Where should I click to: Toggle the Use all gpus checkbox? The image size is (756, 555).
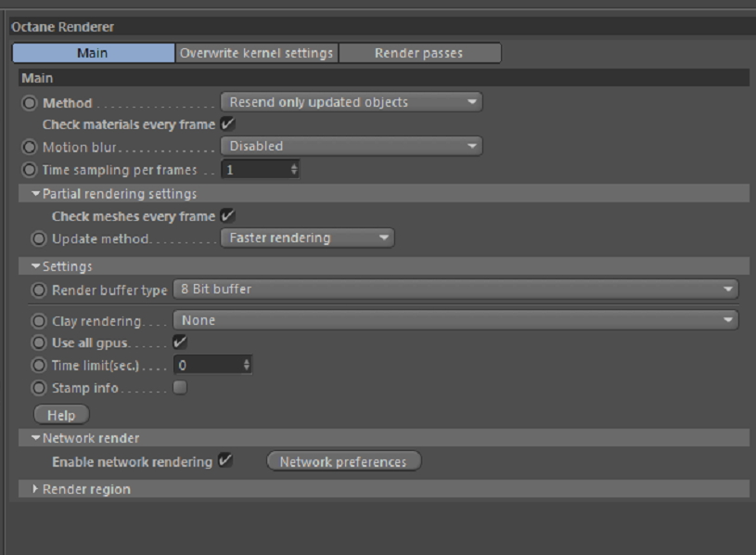180,342
